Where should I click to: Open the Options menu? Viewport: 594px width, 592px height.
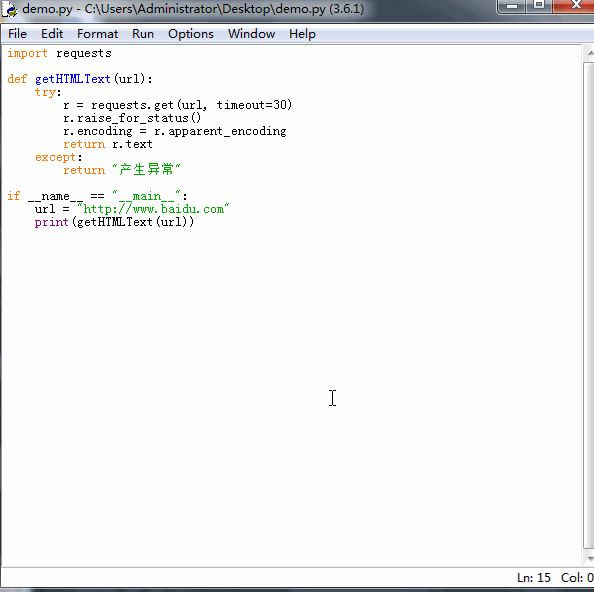(191, 34)
